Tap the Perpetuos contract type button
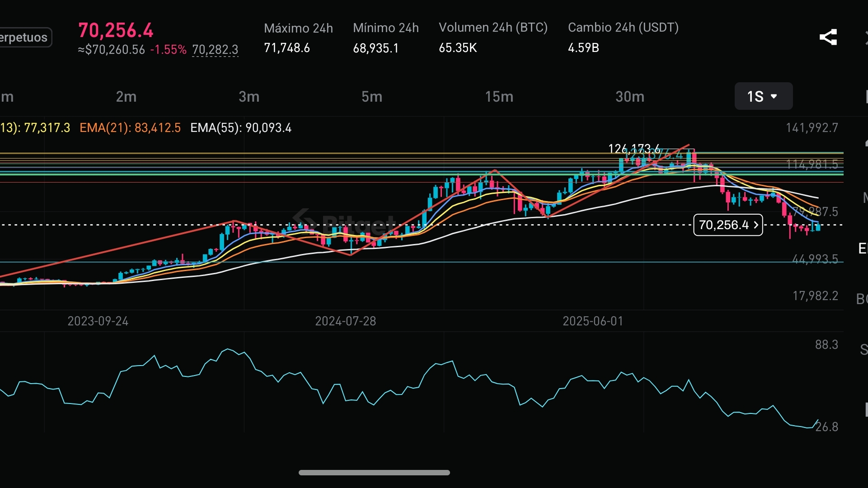This screenshot has height=488, width=868. click(x=25, y=37)
